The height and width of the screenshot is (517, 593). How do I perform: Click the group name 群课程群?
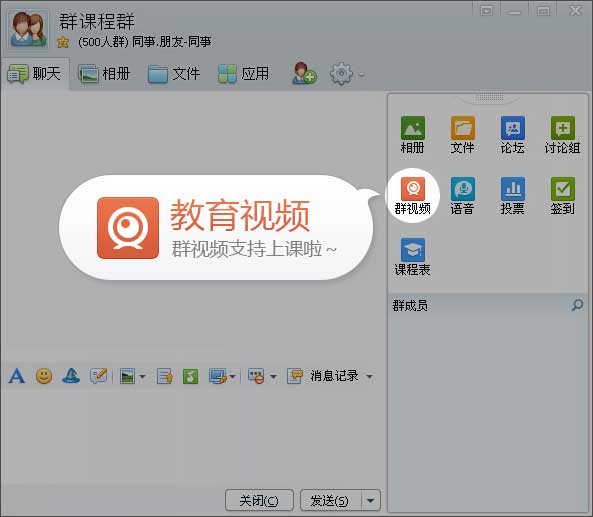click(x=97, y=22)
